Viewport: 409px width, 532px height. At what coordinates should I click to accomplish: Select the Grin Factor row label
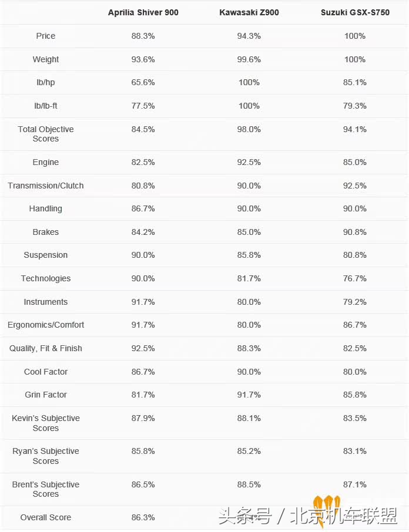[x=46, y=395]
